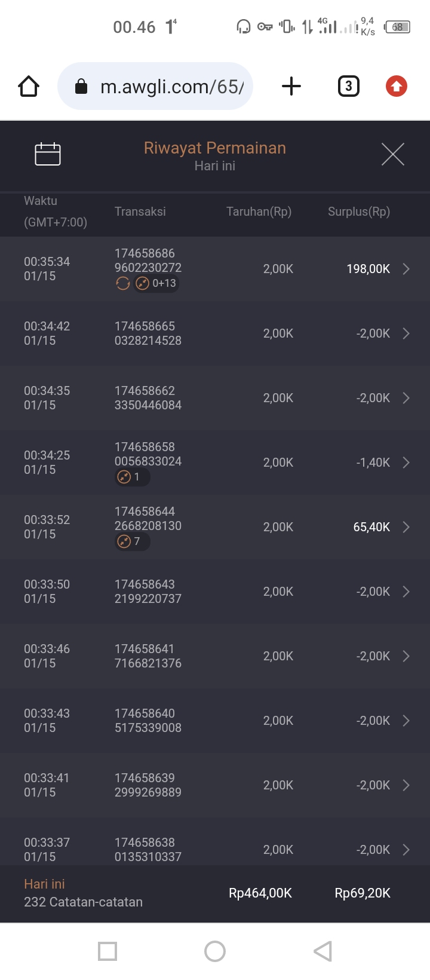Expand the transaction ending 2999269889

(x=406, y=785)
